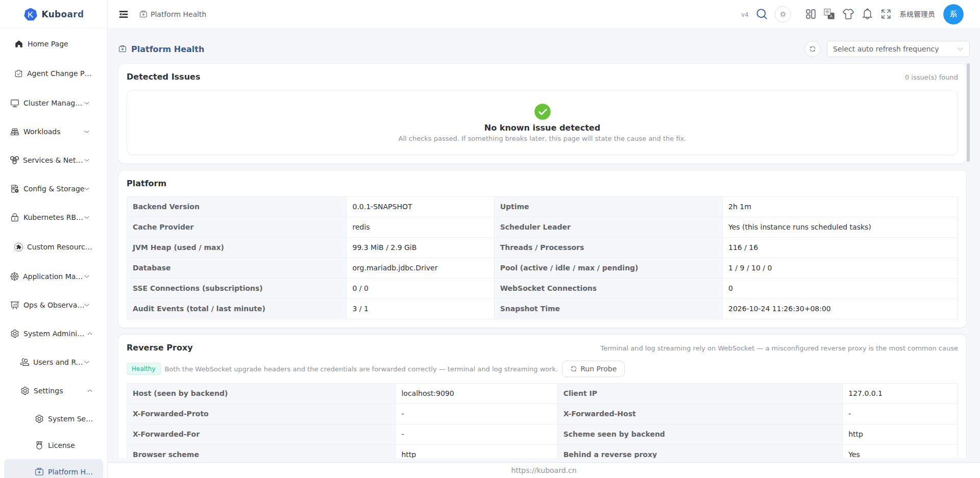
Task: Expand Config & Storage menu
Action: tap(54, 189)
